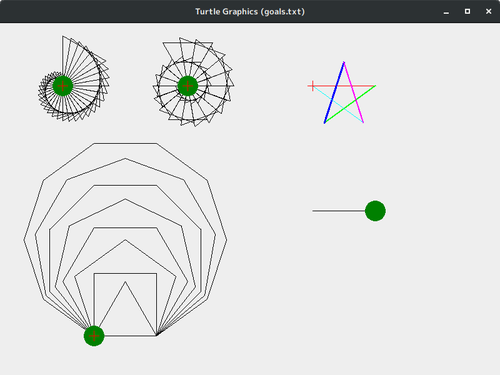
Task: Click the green line of the star
Action: coord(350,104)
